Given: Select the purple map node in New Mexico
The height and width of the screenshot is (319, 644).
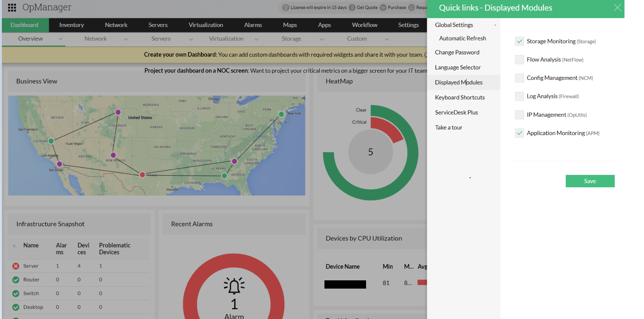Looking at the screenshot, I should [113, 155].
